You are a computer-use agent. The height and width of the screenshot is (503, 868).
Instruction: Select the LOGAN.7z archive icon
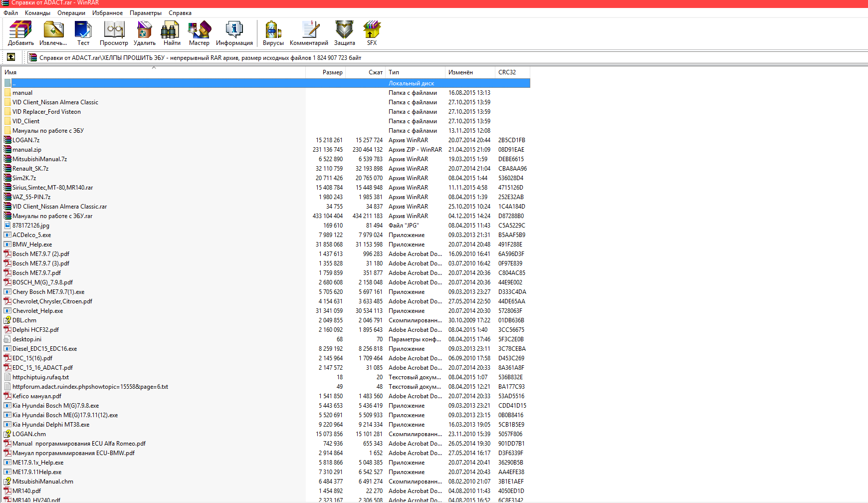click(7, 140)
